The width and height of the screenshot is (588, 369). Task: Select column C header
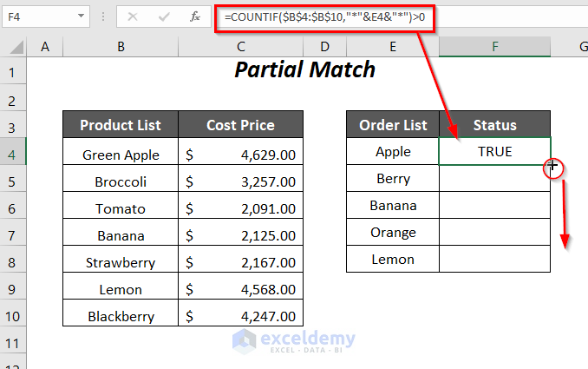click(x=240, y=47)
